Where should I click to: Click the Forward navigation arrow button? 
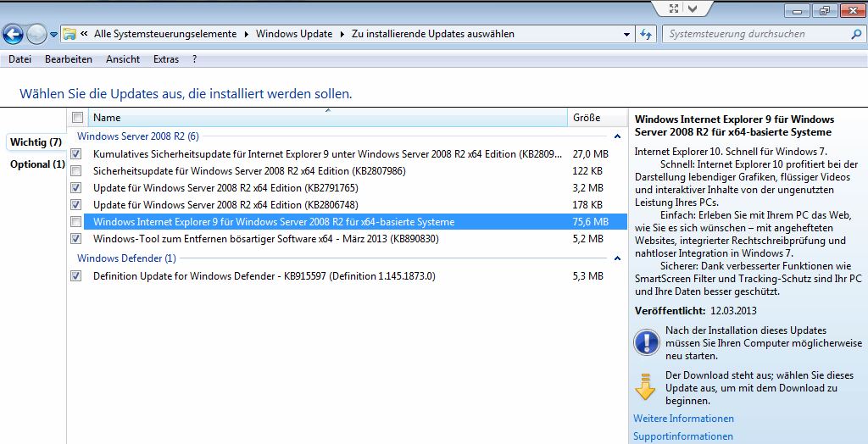tap(36, 35)
